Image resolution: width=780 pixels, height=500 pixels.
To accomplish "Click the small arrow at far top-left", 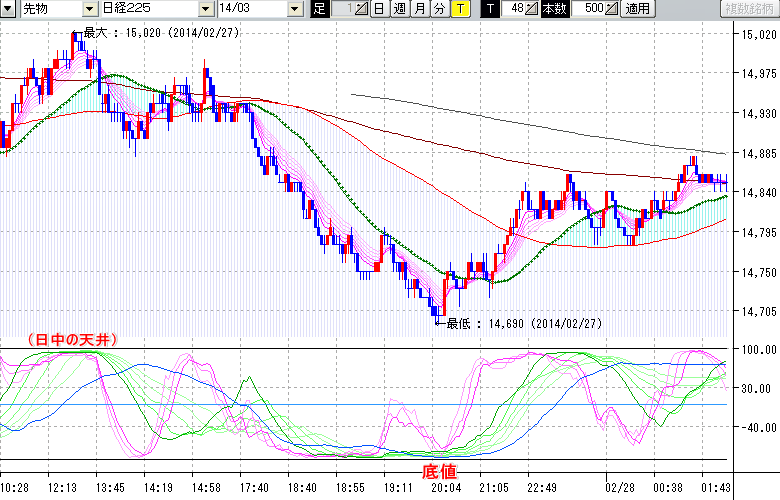I will (8, 9).
